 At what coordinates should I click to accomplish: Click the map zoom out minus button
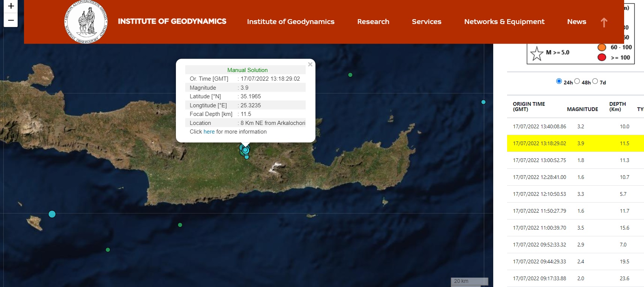[x=11, y=20]
